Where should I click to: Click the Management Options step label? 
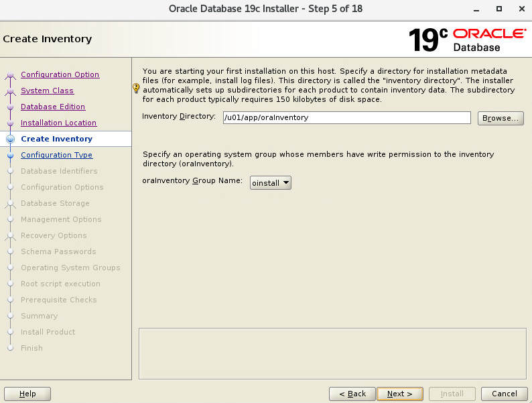point(61,219)
